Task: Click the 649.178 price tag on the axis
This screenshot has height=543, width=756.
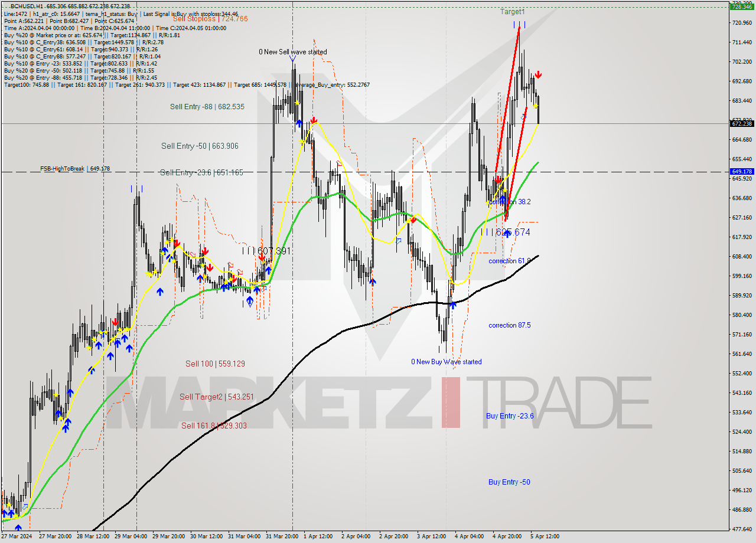Action: (x=742, y=172)
